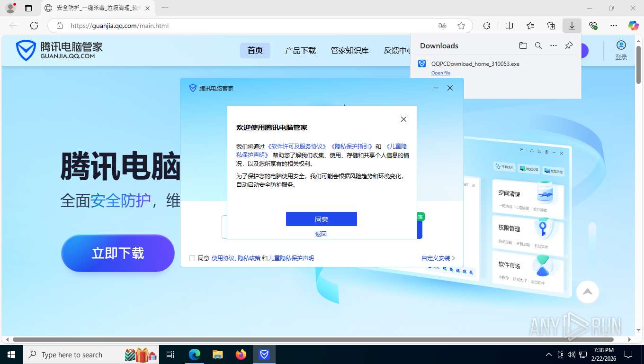Open the Collections icon
The width and height of the screenshot is (644, 364).
[x=551, y=26]
